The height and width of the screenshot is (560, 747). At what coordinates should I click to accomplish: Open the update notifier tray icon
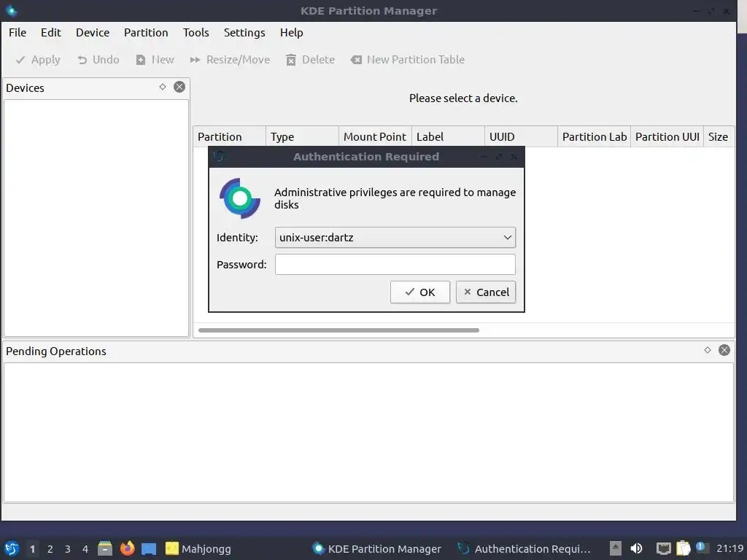click(701, 547)
